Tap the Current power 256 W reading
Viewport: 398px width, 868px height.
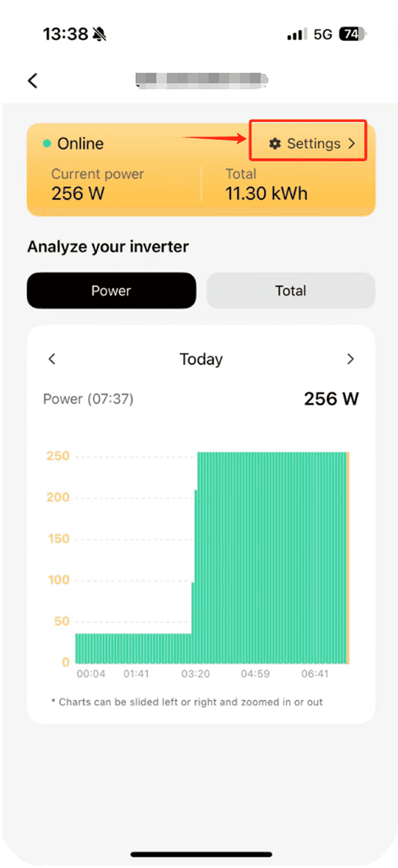[76, 193]
